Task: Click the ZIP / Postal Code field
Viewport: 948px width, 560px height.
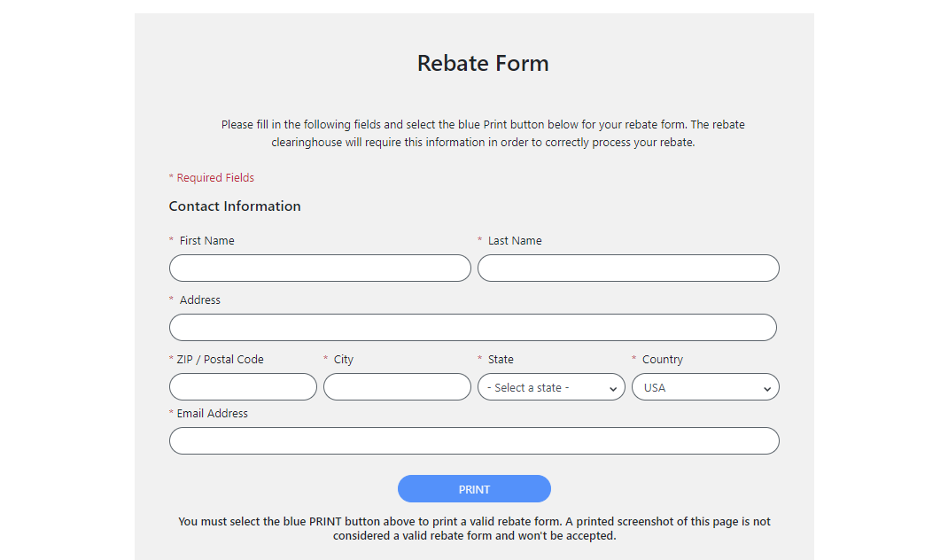Action: [x=243, y=386]
